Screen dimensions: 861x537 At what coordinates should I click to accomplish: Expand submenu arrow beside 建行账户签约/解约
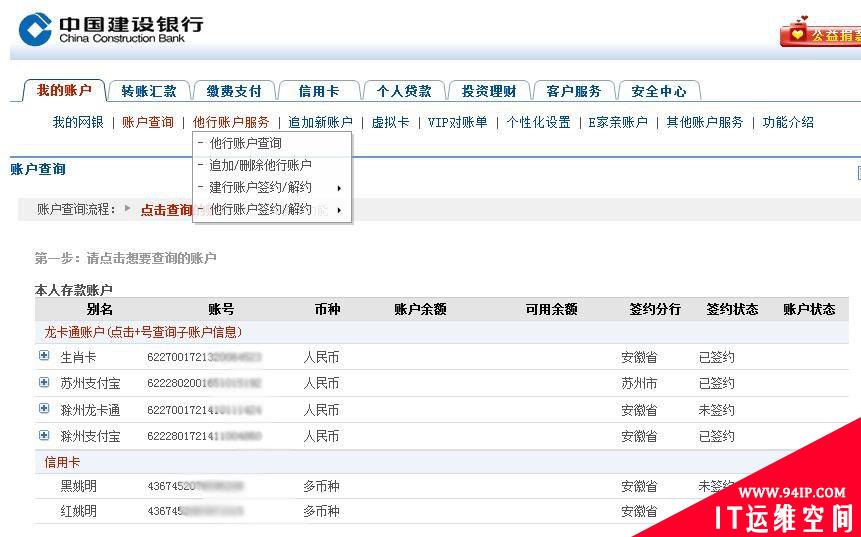[339, 188]
